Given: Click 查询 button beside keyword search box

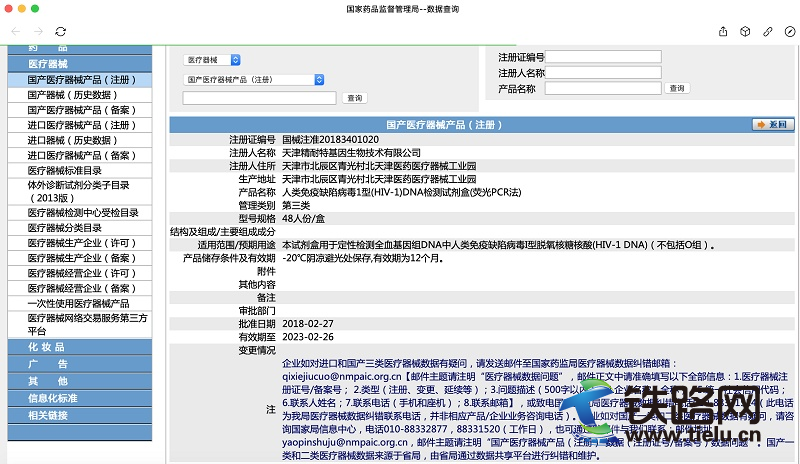Looking at the screenshot, I should 354,98.
